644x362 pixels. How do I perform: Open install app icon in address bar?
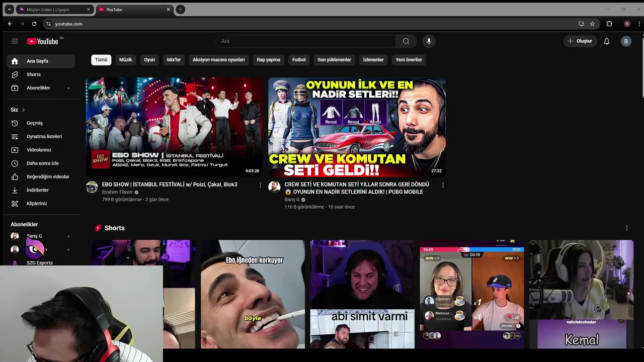pos(581,24)
